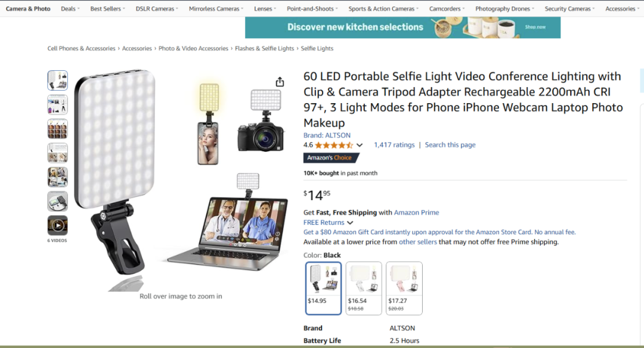The height and width of the screenshot is (348, 644).
Task: Click the share icon above product image
Action: (280, 82)
